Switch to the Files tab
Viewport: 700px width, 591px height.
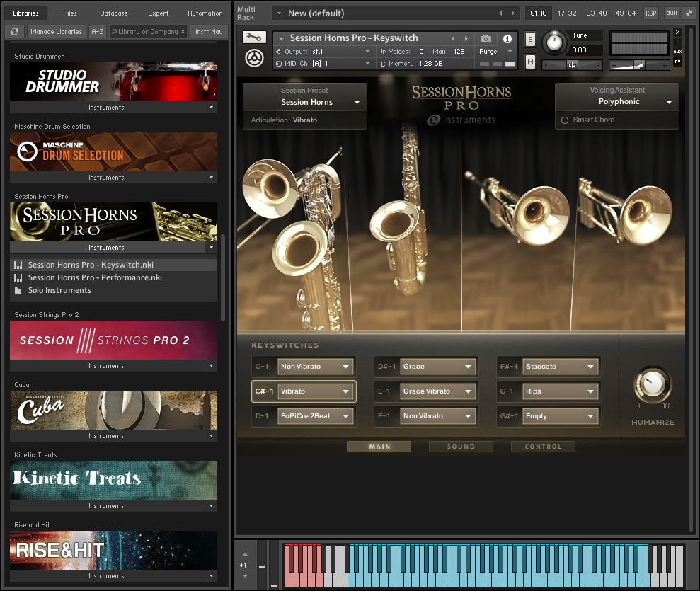(71, 12)
